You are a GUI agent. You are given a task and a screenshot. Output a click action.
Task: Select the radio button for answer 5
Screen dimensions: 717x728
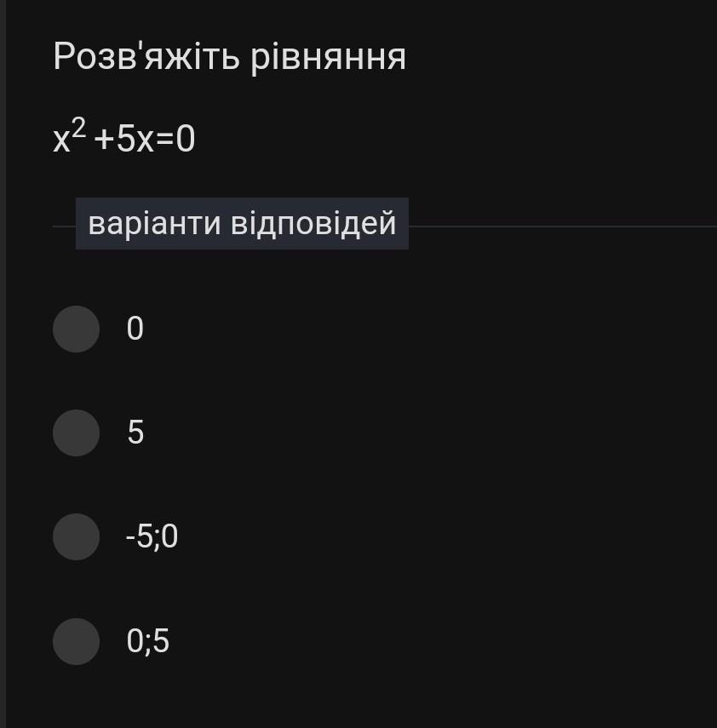point(77,433)
